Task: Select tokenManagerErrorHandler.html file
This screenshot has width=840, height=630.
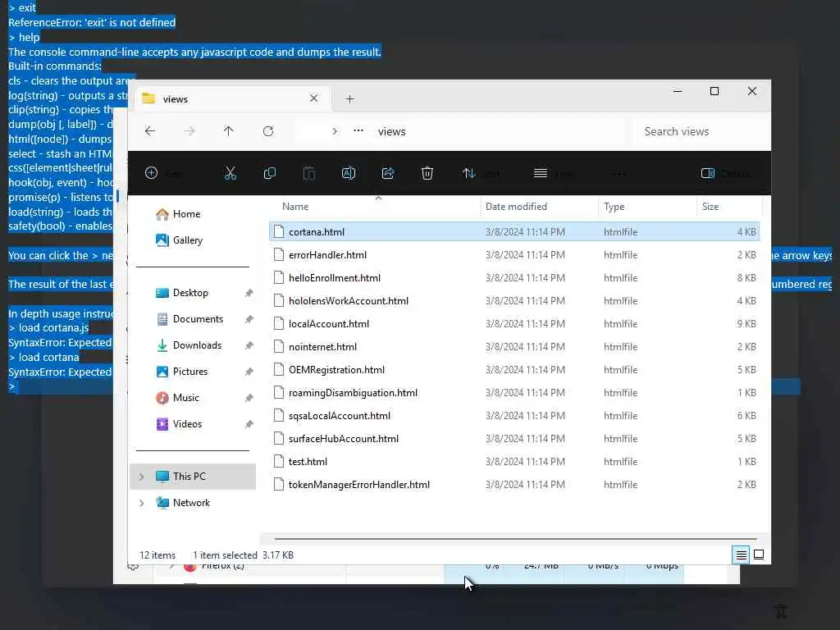Action: pos(514,484)
